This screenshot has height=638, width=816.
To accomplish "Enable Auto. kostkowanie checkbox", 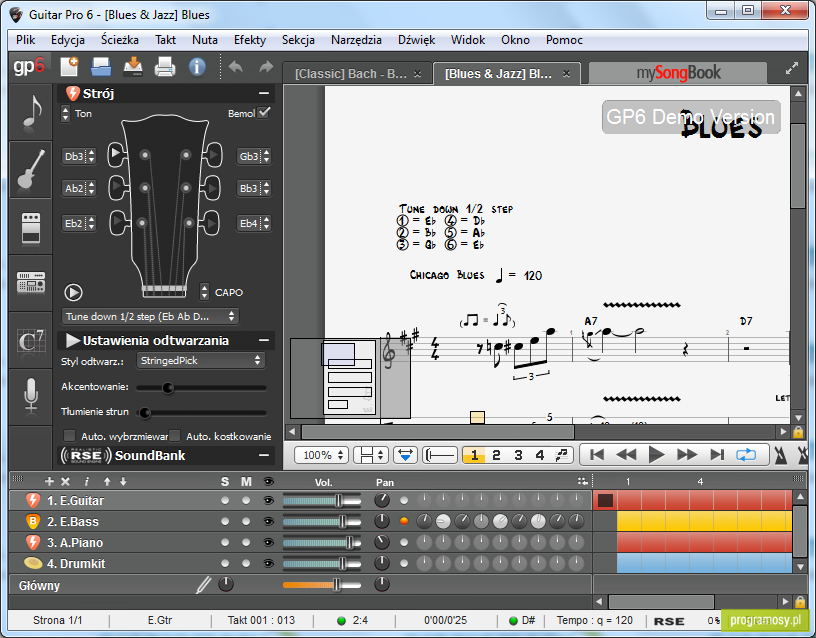I will click(x=175, y=436).
